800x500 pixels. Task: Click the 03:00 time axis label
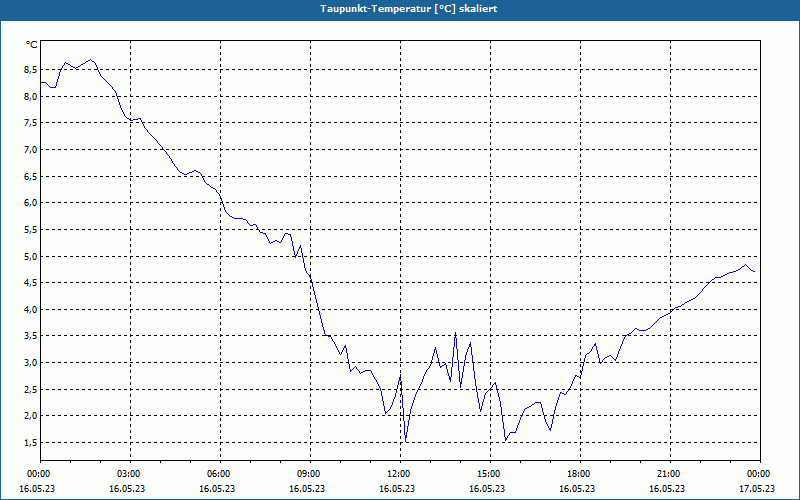tap(130, 474)
